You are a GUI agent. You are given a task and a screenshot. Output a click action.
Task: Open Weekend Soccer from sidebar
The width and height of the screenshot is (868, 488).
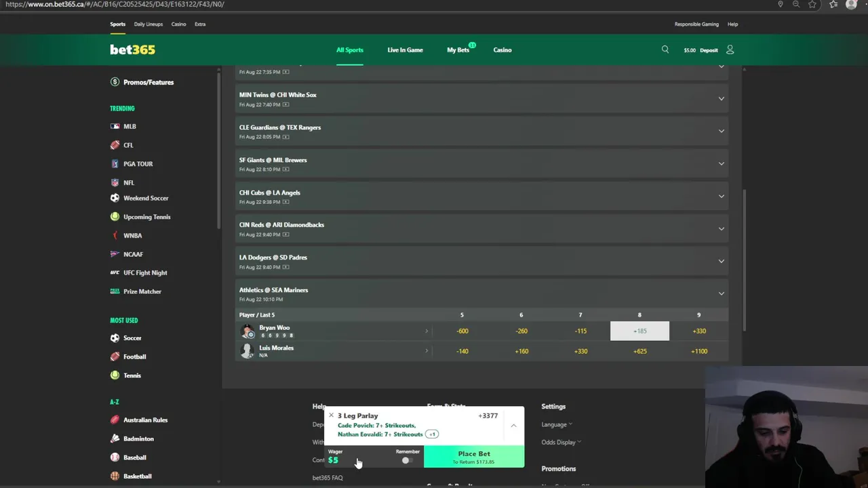[x=145, y=198]
